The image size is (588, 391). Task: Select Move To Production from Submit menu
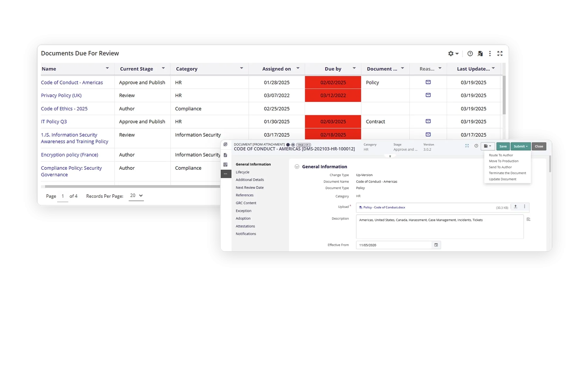(503, 161)
